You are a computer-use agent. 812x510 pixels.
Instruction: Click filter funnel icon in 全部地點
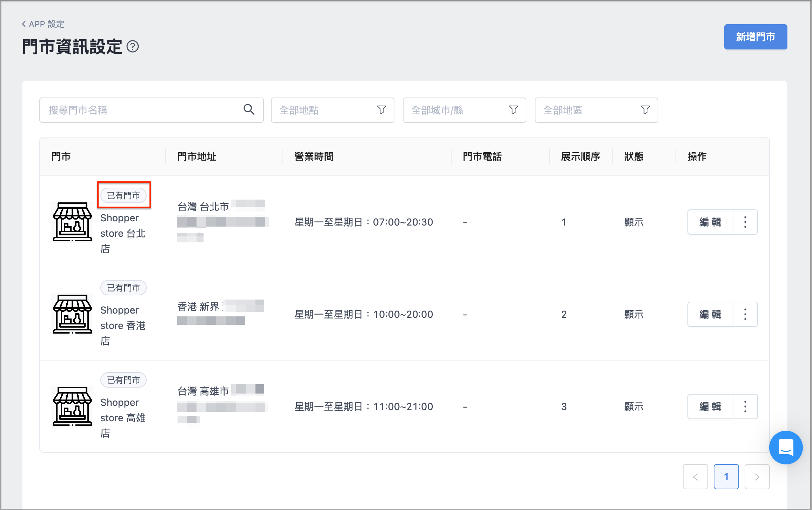tap(381, 110)
